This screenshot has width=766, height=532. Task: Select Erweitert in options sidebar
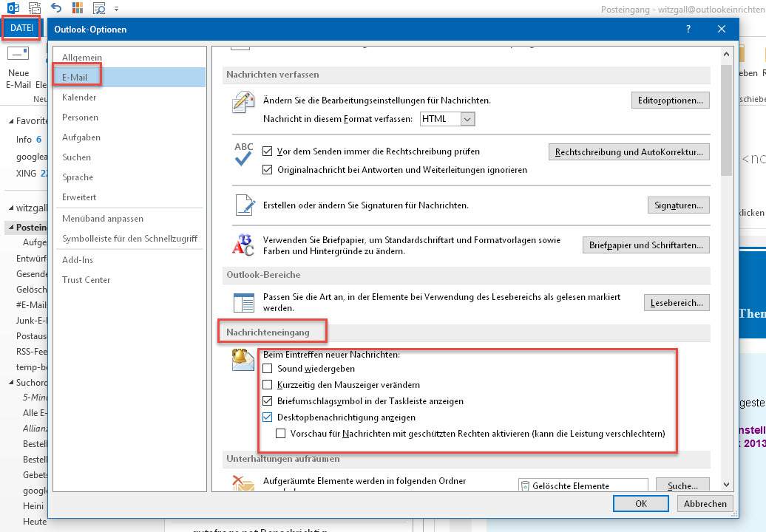coord(129,197)
